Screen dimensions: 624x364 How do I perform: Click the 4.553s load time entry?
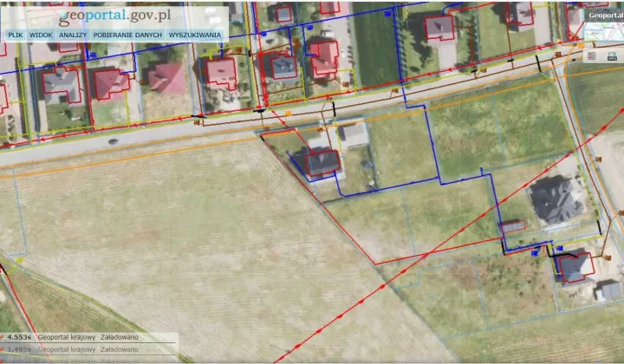(19, 337)
